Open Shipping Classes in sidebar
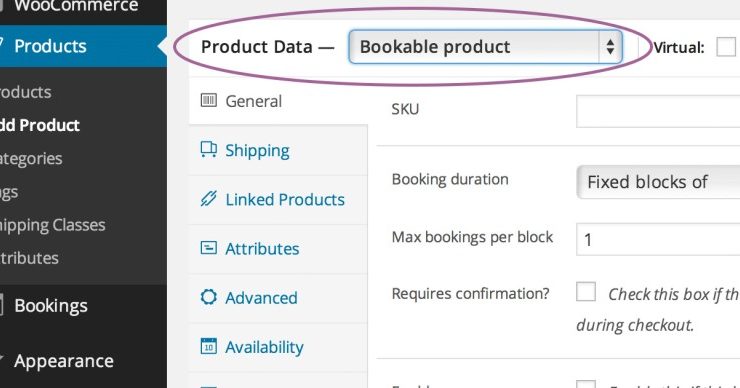Image resolution: width=740 pixels, height=388 pixels. click(52, 225)
